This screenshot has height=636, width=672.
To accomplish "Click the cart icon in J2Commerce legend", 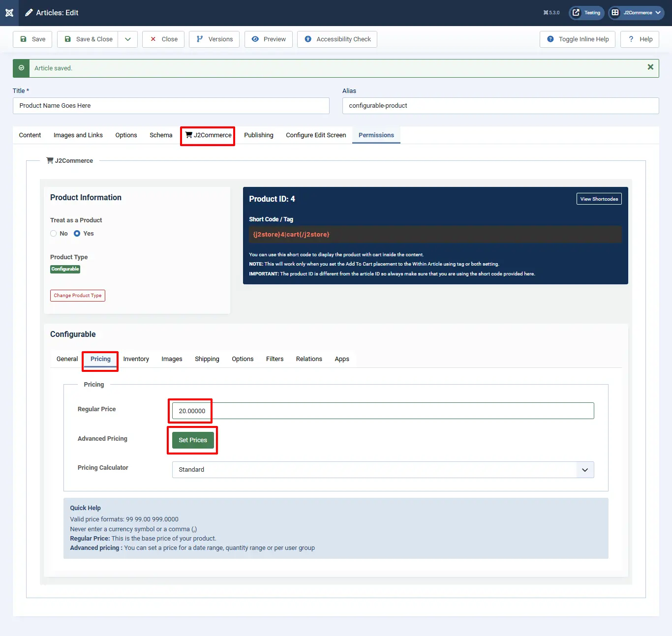I will [x=50, y=160].
